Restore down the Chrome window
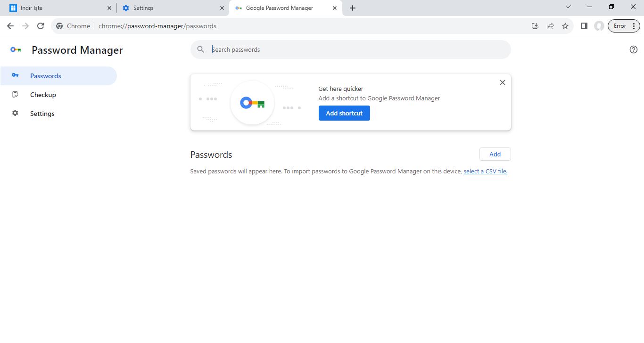The height and width of the screenshot is (343, 644). point(611,7)
